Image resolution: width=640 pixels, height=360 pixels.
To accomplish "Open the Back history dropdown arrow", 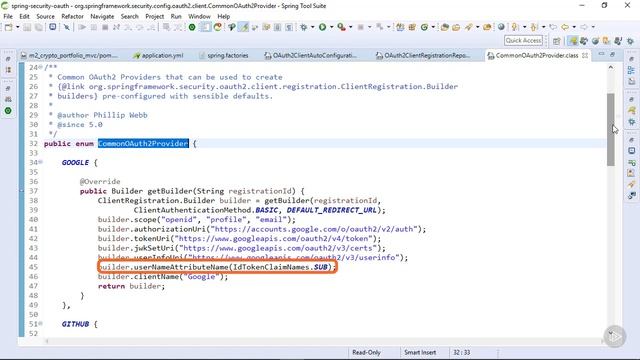I will (x=574, y=27).
